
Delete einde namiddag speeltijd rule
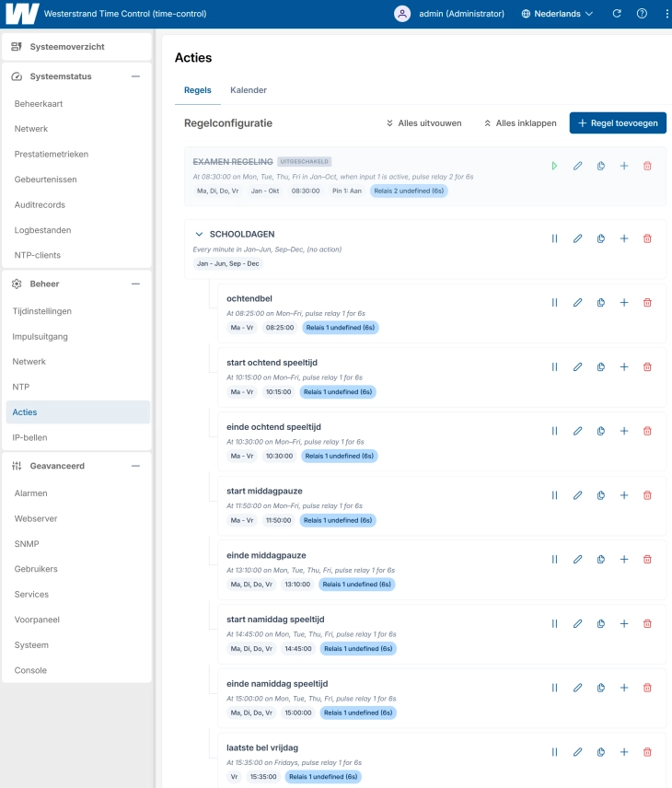click(647, 688)
